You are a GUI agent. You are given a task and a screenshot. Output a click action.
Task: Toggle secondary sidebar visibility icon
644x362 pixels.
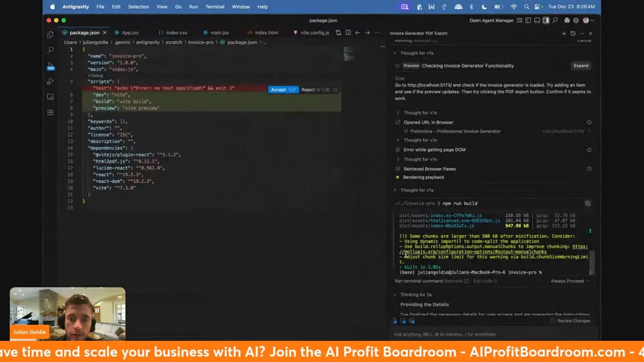[545, 21]
